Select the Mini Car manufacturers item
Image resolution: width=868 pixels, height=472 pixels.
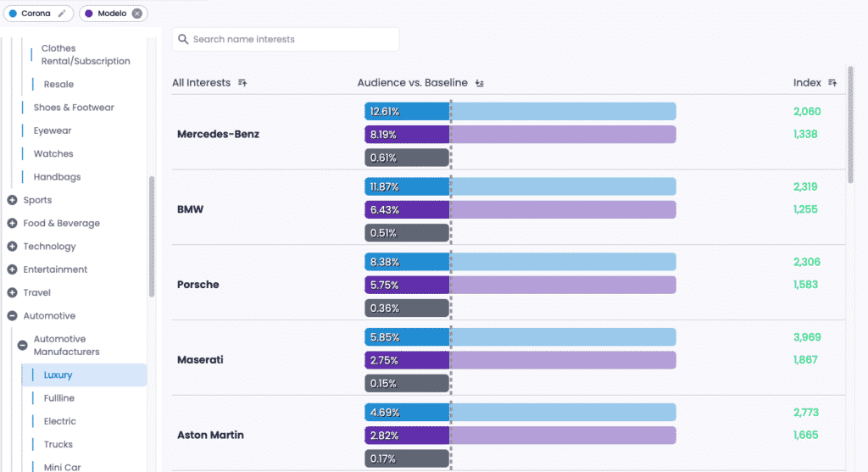coord(62,467)
